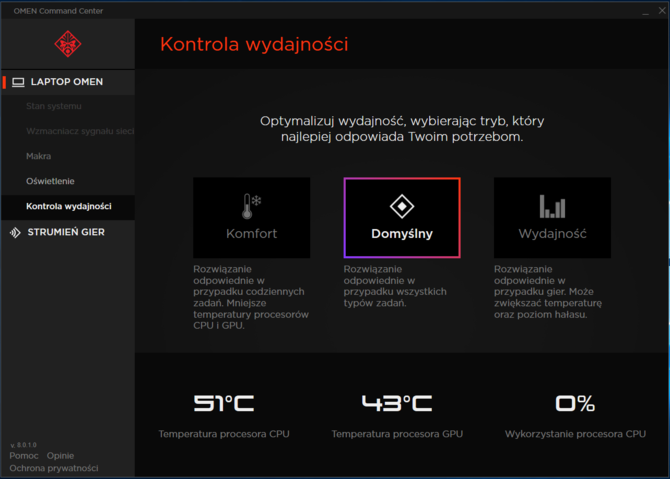Open the Pomoc link
The height and width of the screenshot is (479, 670).
tap(24, 455)
